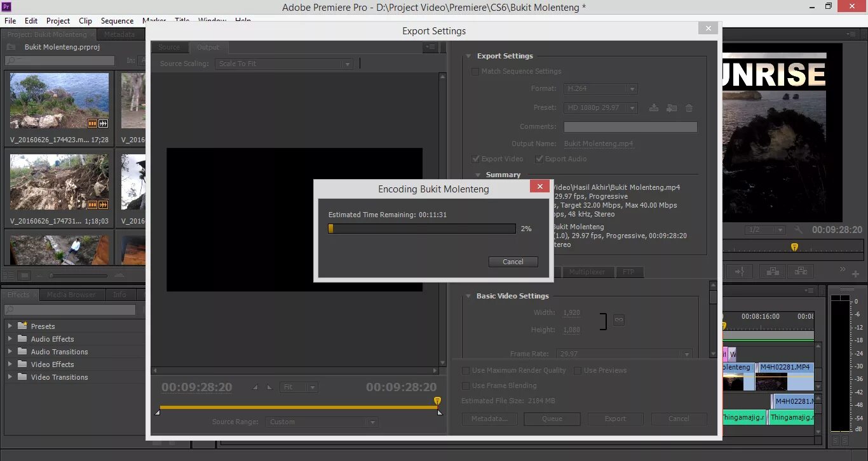868x461 pixels.
Task: Switch to the Source tab in Export Settings
Action: pyautogui.click(x=169, y=47)
